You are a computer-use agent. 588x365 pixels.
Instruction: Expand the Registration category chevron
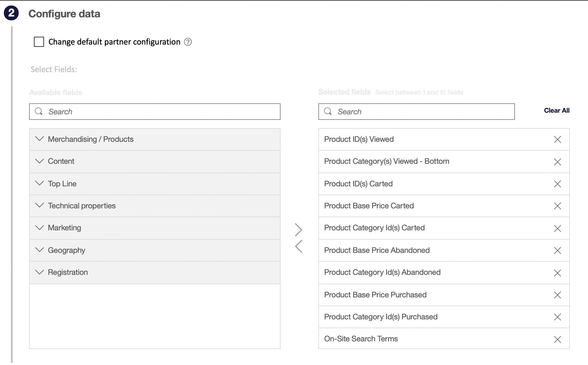(x=40, y=272)
